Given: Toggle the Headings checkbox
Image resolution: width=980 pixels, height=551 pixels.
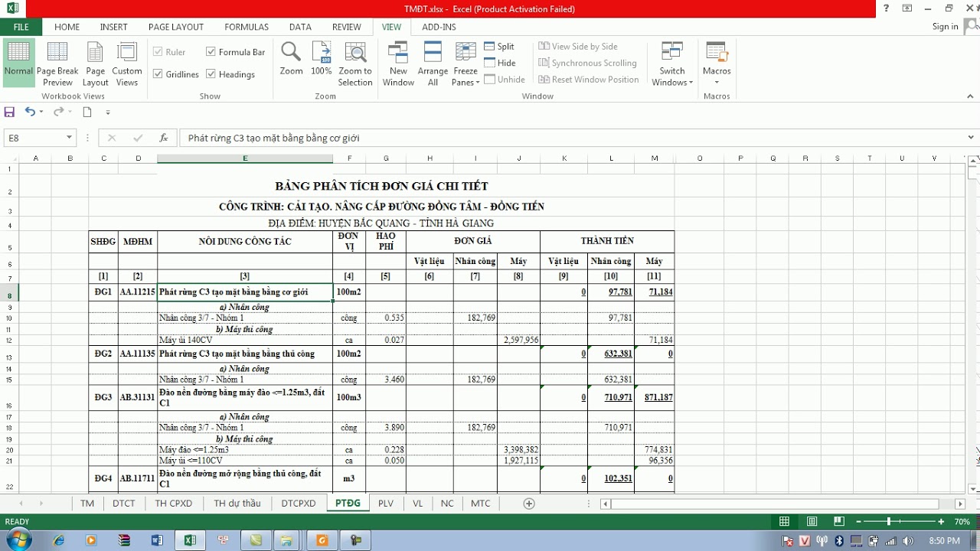Looking at the screenshot, I should click(x=230, y=74).
